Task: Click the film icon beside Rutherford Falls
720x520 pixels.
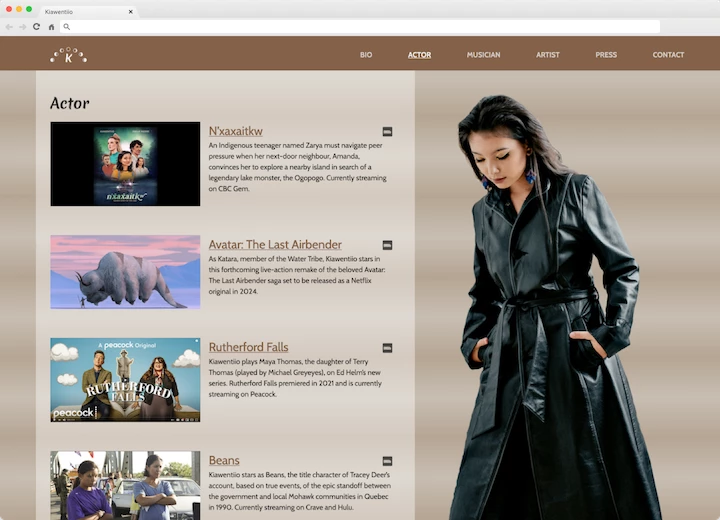Action: point(387,348)
